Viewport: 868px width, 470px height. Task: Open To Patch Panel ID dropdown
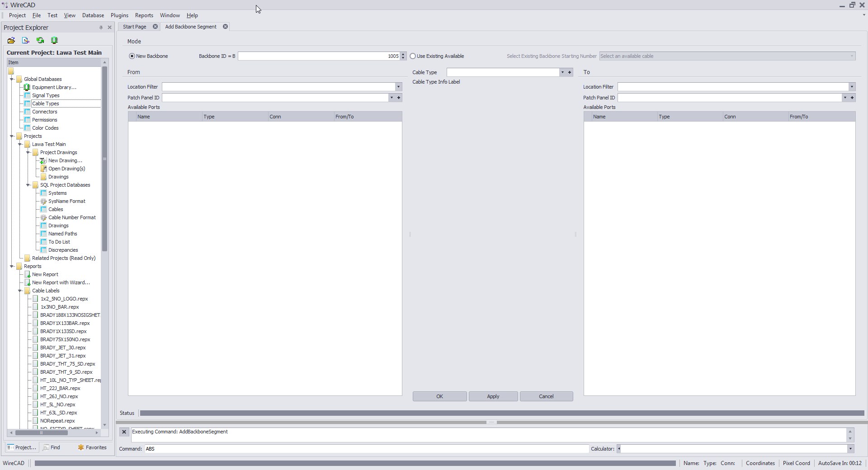845,98
